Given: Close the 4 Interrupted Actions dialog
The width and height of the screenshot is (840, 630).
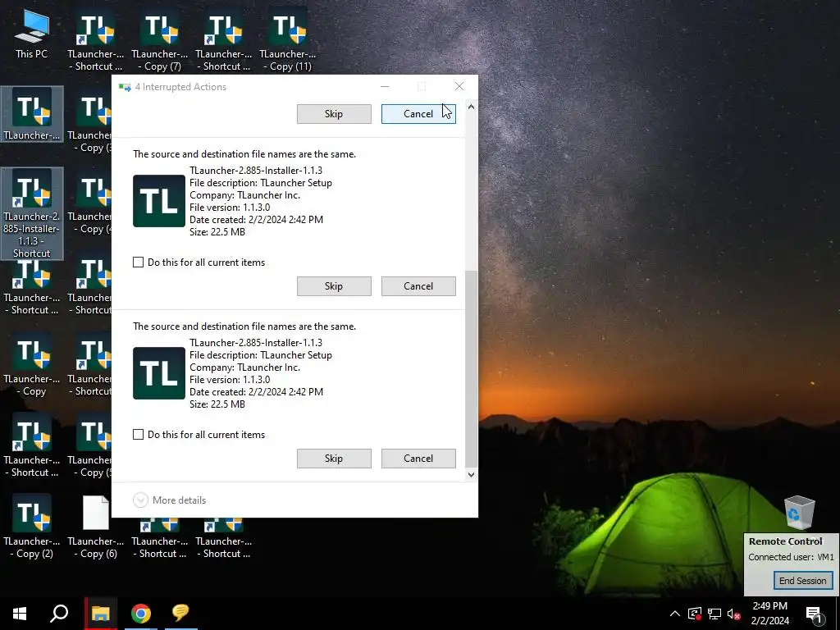Looking at the screenshot, I should 459,86.
